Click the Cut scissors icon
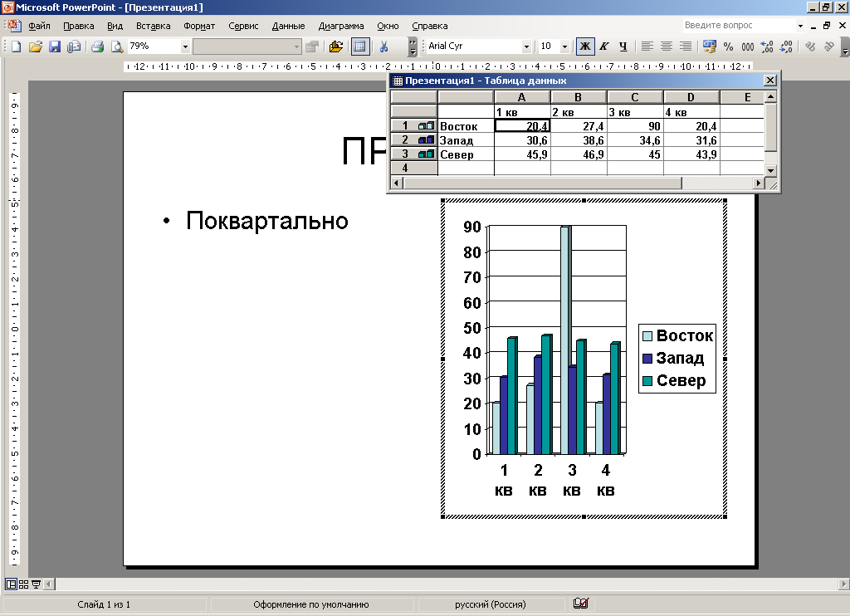The image size is (850, 616). click(x=384, y=46)
